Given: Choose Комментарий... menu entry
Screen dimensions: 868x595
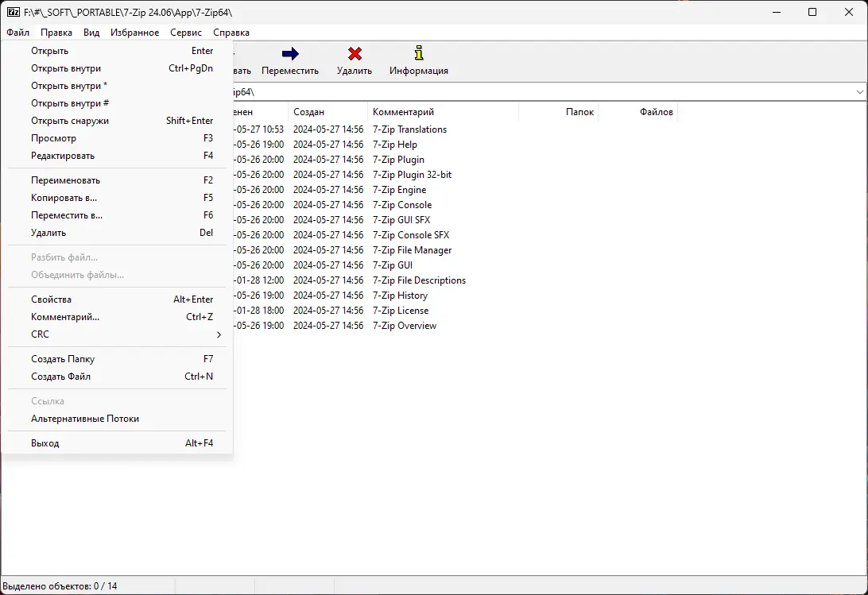Looking at the screenshot, I should tap(118, 317).
